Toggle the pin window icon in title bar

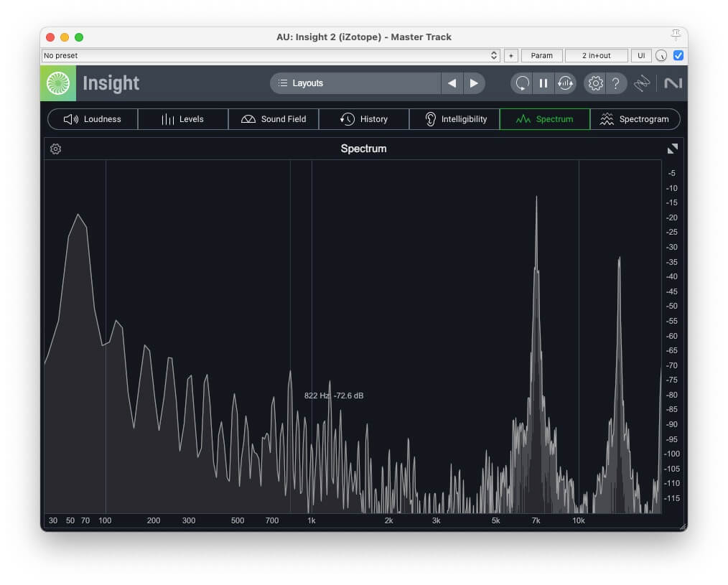pyautogui.click(x=675, y=35)
